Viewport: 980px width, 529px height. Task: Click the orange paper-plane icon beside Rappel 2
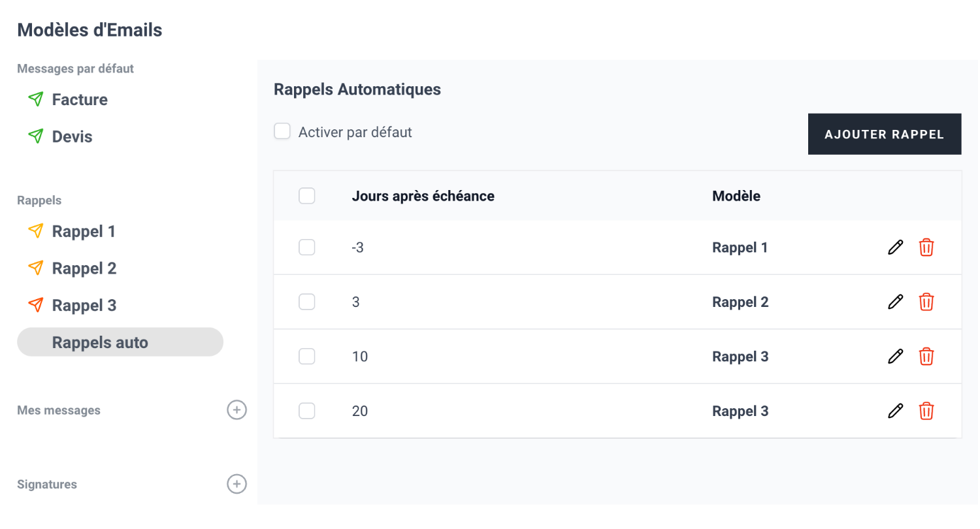(x=36, y=268)
